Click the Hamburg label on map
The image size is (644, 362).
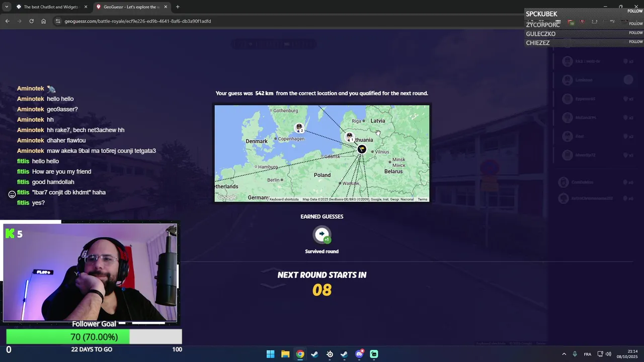[x=268, y=167]
